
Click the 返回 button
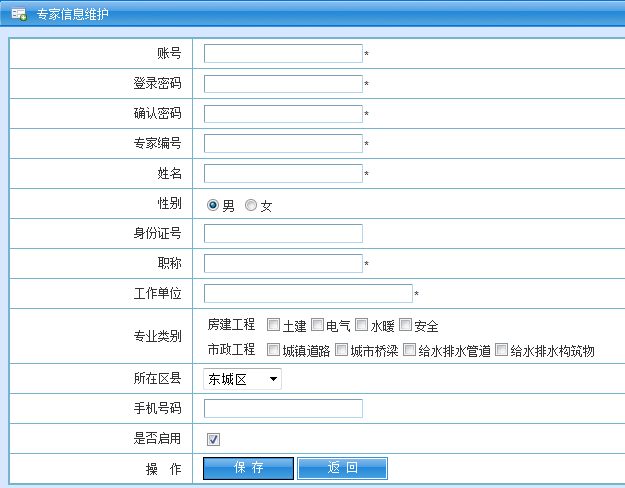click(342, 468)
